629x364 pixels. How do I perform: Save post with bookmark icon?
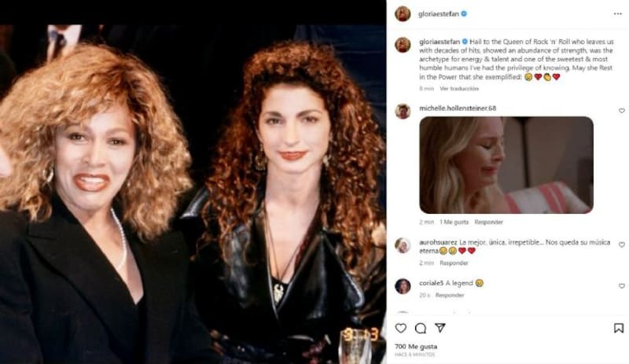pyautogui.click(x=619, y=329)
